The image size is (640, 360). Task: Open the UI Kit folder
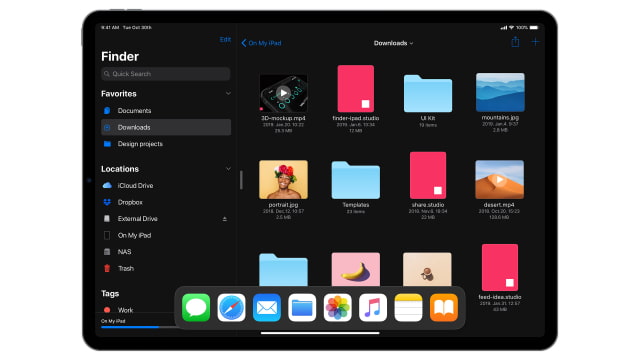pos(428,93)
